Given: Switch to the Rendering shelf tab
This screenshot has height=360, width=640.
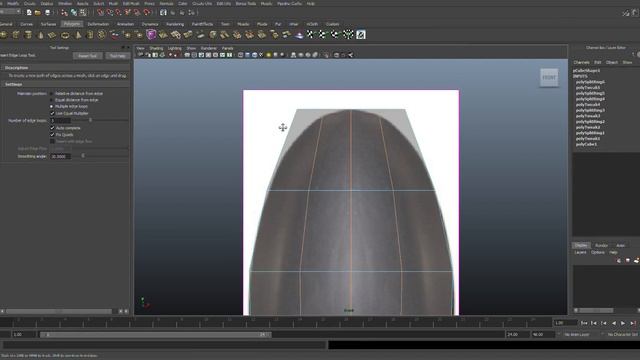Looking at the screenshot, I should pos(175,24).
